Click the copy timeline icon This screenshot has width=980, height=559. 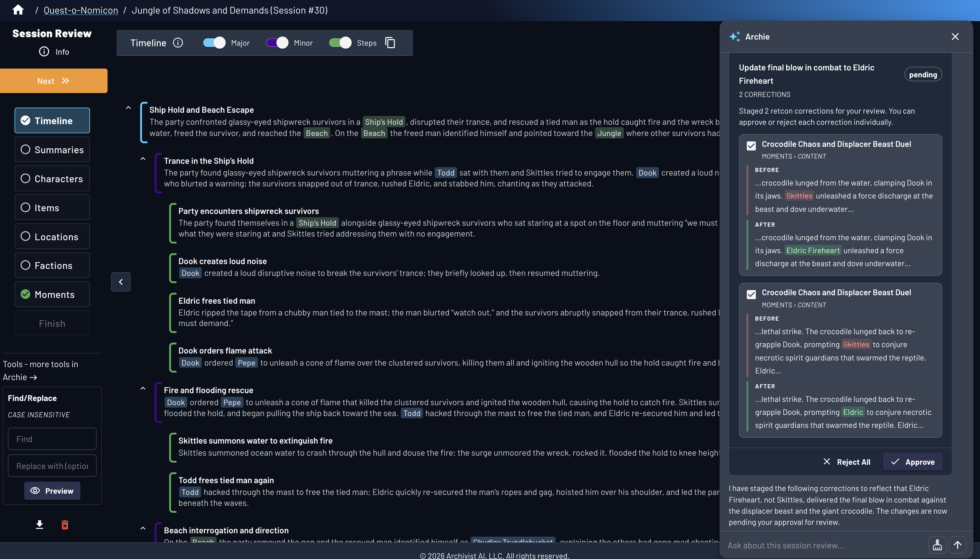point(390,43)
